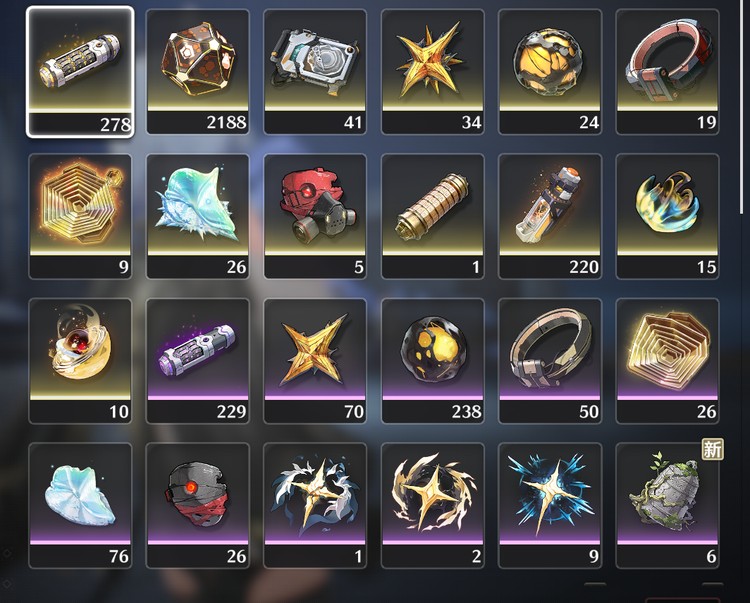Viewport: 750px width, 603px height.
Task: Choose the pale blue crystal item 76
Action: (80, 505)
